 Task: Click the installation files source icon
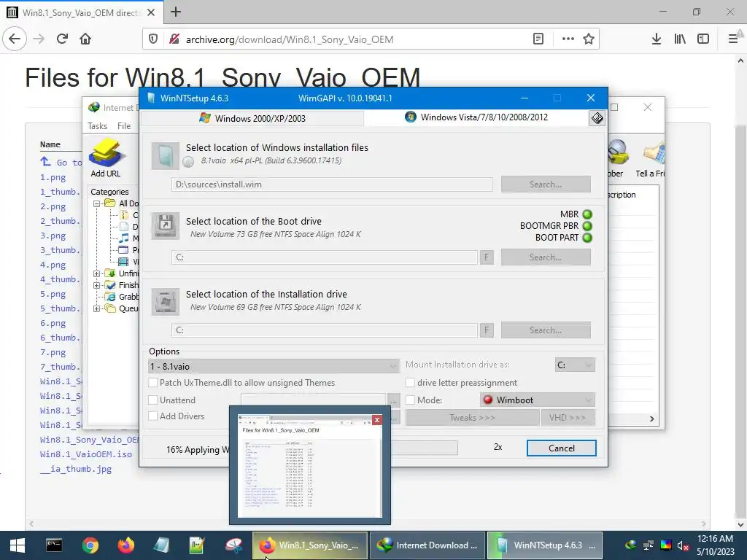point(166,156)
